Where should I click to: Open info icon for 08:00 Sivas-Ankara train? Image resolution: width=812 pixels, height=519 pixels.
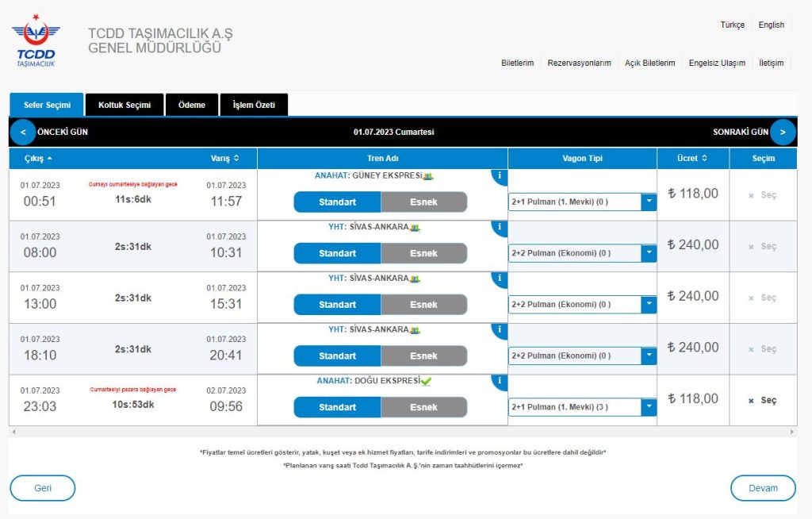(x=500, y=228)
